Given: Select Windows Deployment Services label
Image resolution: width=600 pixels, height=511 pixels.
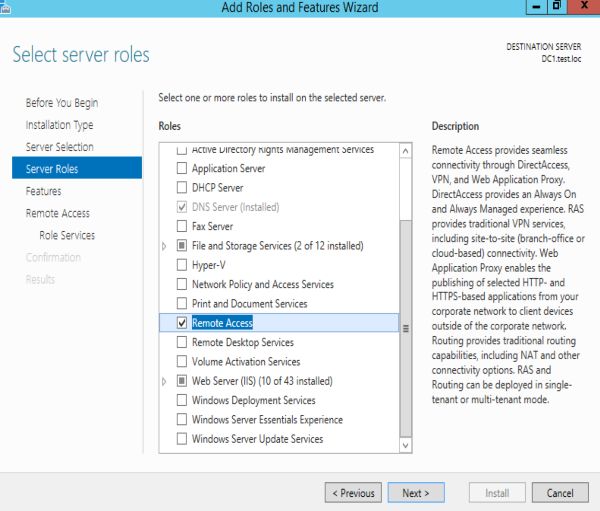Looking at the screenshot, I should (x=254, y=400).
